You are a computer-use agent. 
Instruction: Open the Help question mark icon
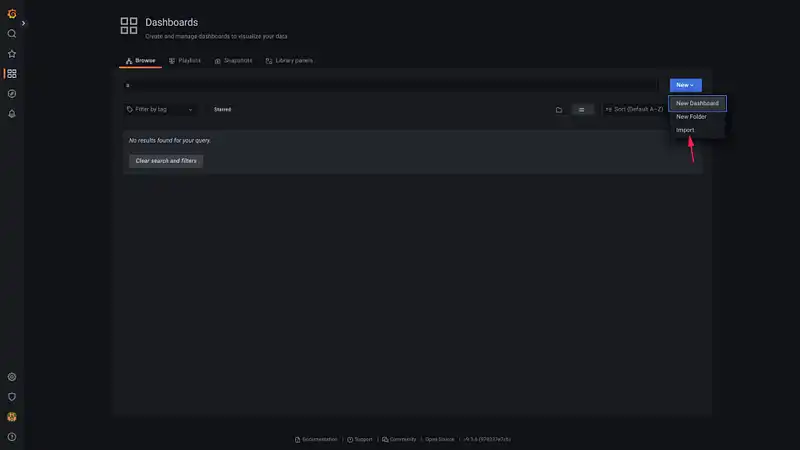12,437
